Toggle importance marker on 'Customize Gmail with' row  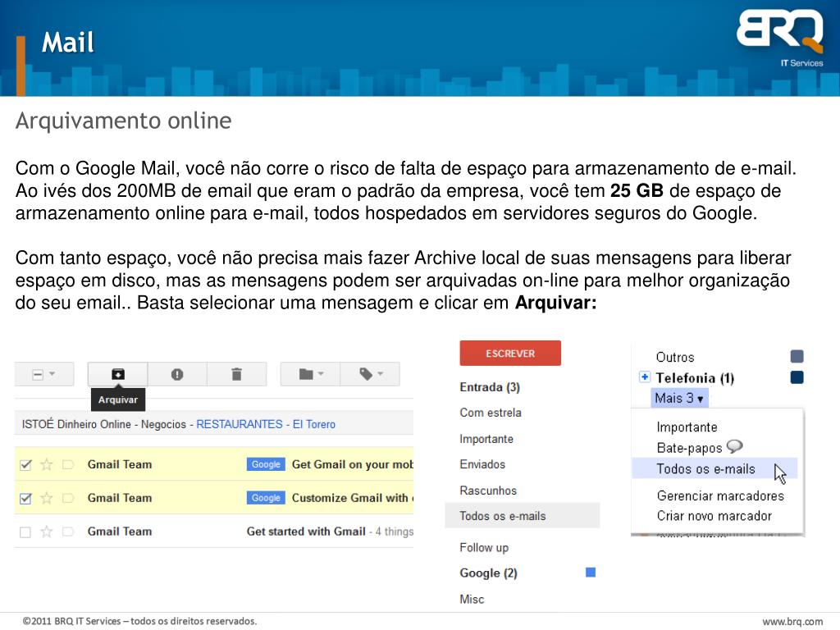coord(67,498)
